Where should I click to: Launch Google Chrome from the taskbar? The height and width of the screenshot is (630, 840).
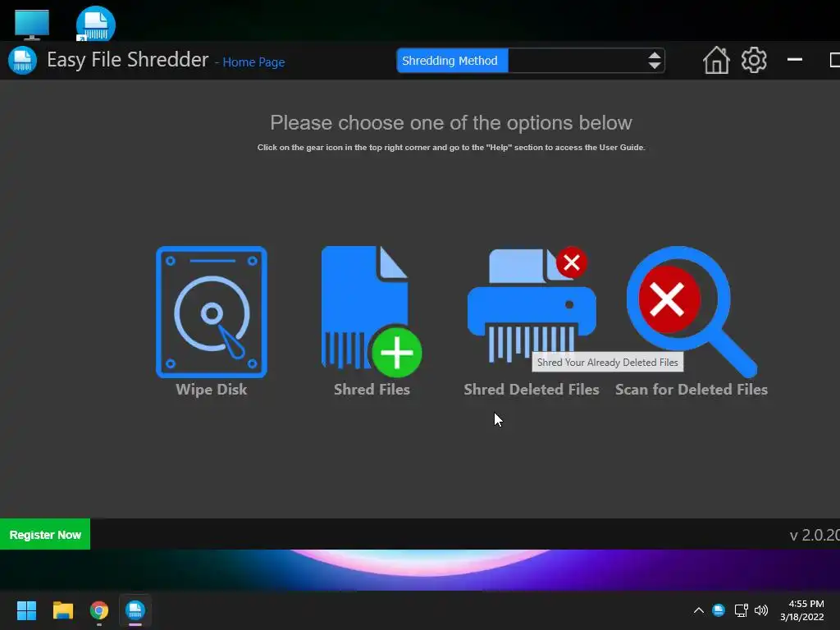99,610
